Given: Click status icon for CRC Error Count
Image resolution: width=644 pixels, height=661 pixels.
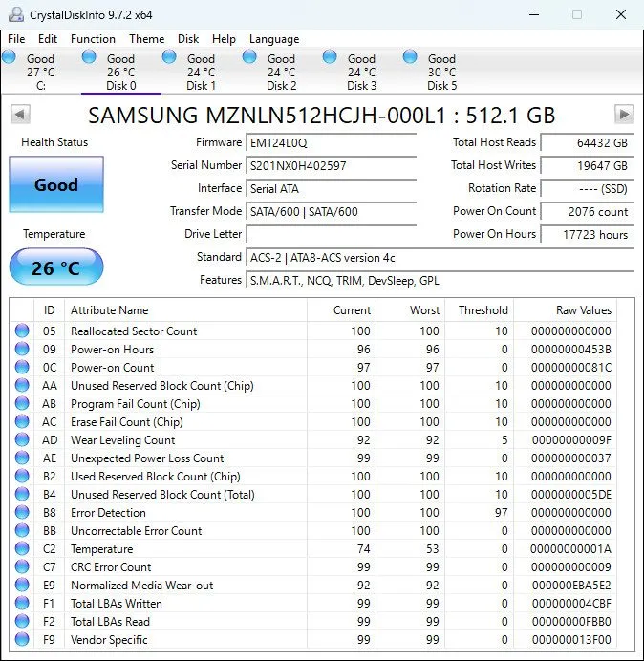Looking at the screenshot, I should click(x=22, y=566).
